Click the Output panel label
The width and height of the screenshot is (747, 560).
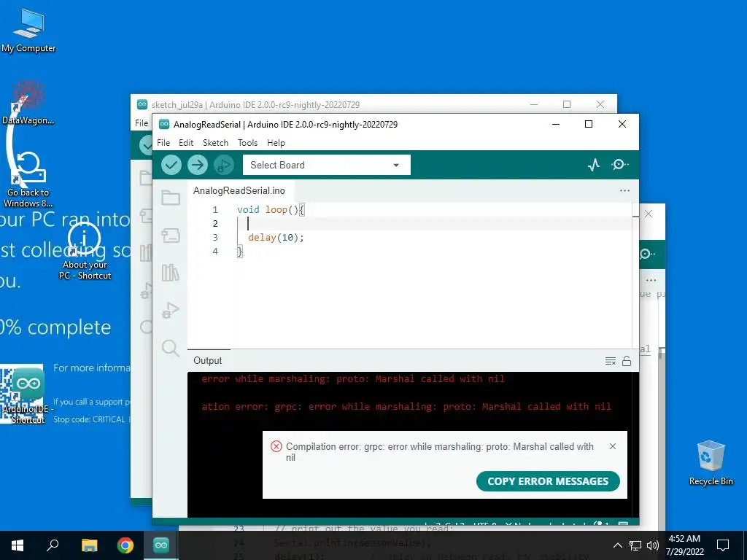[208, 360]
